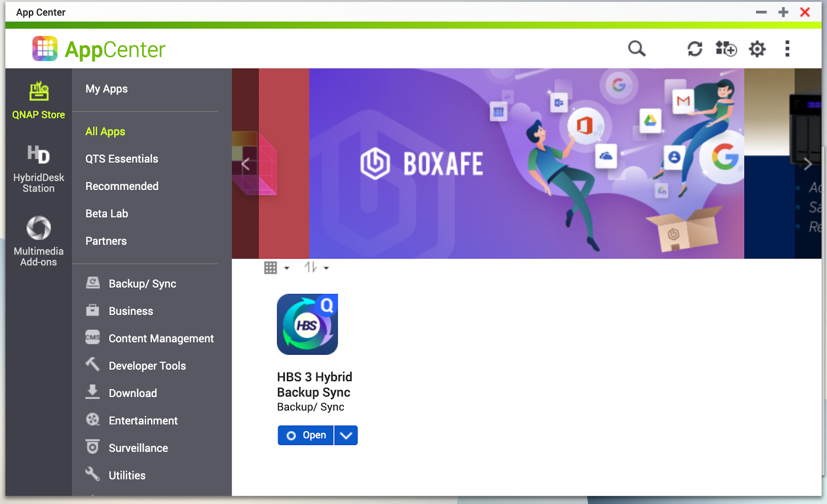Image resolution: width=827 pixels, height=504 pixels.
Task: Minimize the App Center window
Action: coord(761,12)
